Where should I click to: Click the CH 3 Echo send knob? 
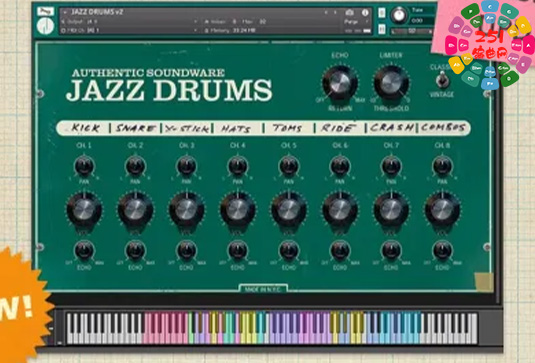(186, 251)
